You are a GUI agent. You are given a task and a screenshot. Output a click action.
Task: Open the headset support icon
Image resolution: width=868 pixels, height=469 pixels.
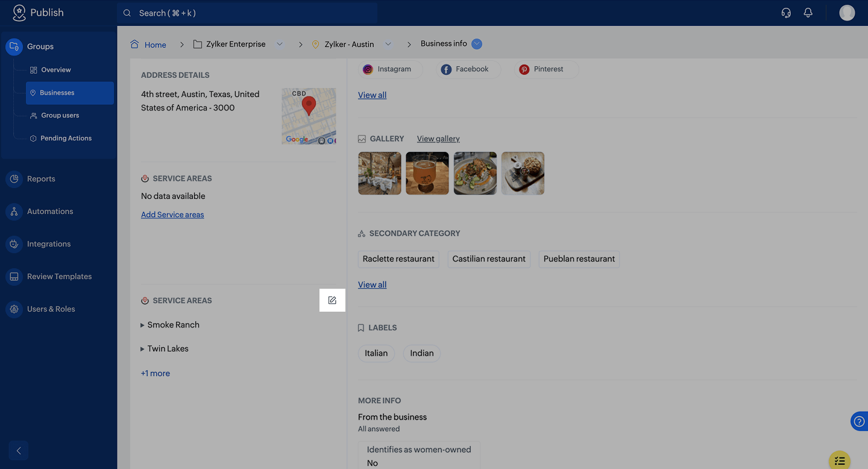pos(786,13)
